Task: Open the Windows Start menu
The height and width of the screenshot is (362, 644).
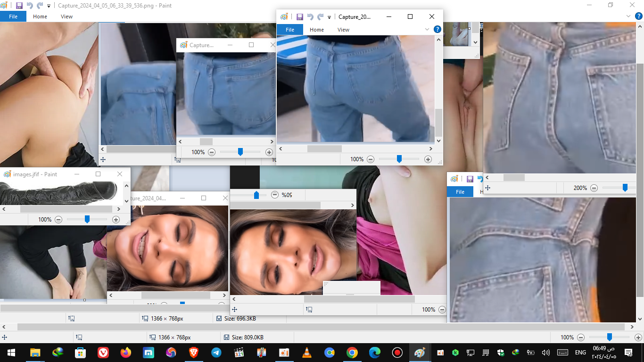Action: click(x=11, y=353)
